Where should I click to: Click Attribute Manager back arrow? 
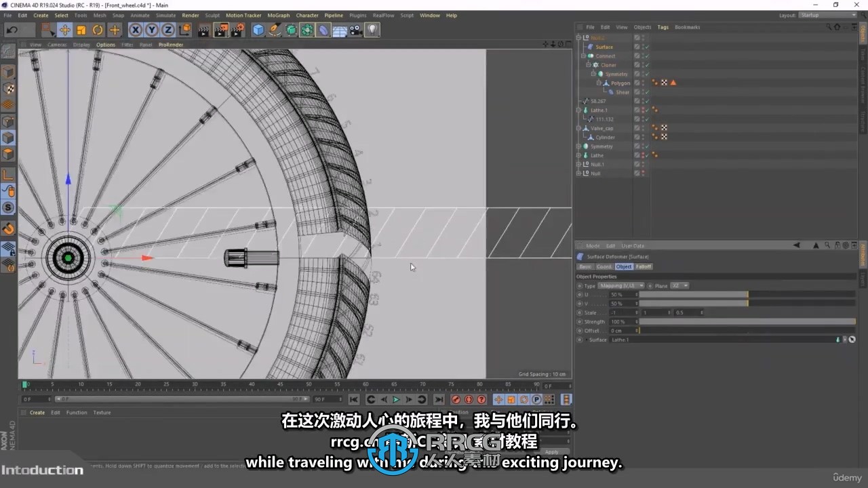pos(797,246)
